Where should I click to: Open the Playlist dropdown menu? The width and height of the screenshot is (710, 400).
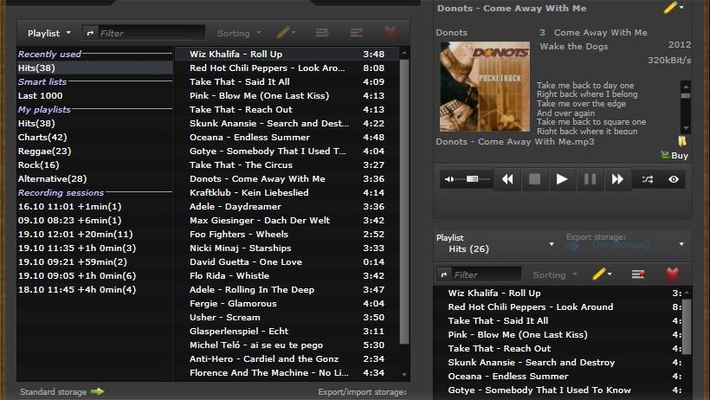[x=49, y=33]
